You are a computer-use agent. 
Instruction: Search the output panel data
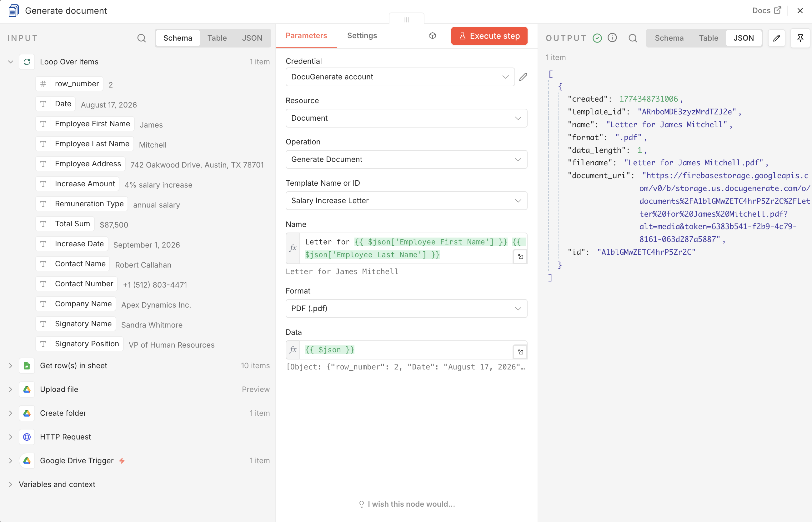(632, 38)
